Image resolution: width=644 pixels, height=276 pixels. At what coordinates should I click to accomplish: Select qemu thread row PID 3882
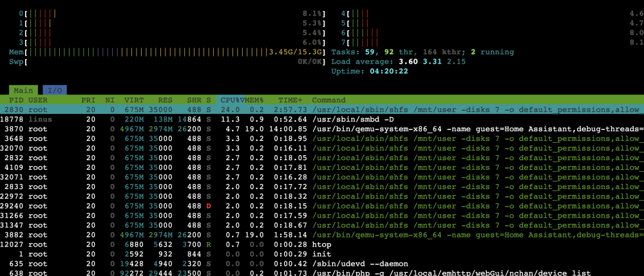click(322, 235)
